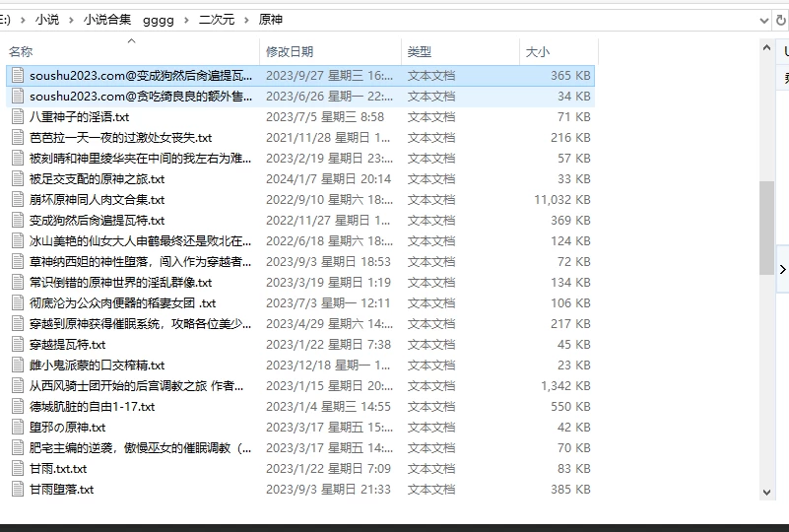Viewport: 789px width, 532px height.
Task: Click the 原神 breadcrumb segment
Action: tap(271, 20)
